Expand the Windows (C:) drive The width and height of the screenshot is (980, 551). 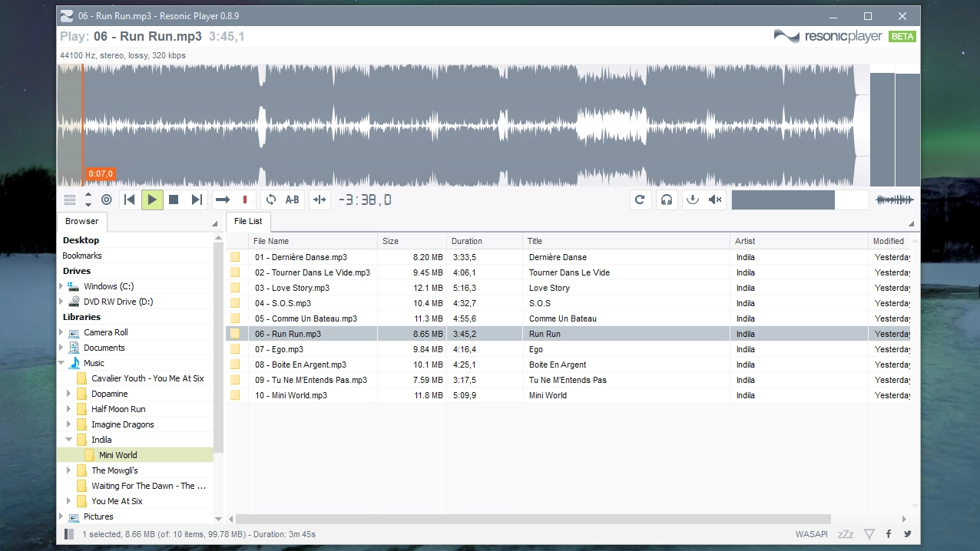pos(62,286)
